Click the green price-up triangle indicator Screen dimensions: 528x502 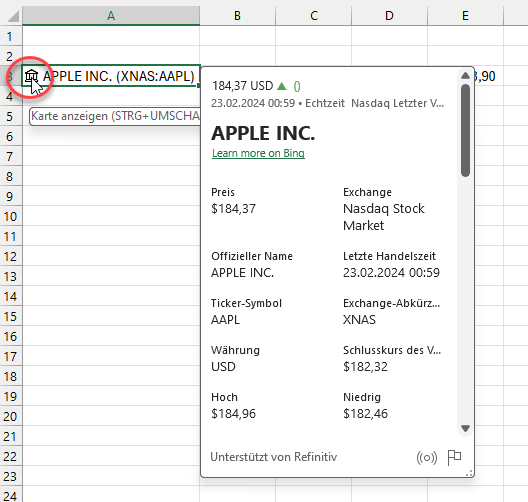pos(282,86)
